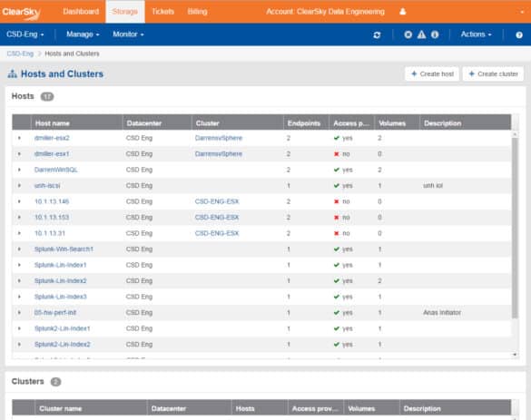This screenshot has width=531, height=420.
Task: Open the CSD-Eng dropdown menu
Action: click(25, 34)
